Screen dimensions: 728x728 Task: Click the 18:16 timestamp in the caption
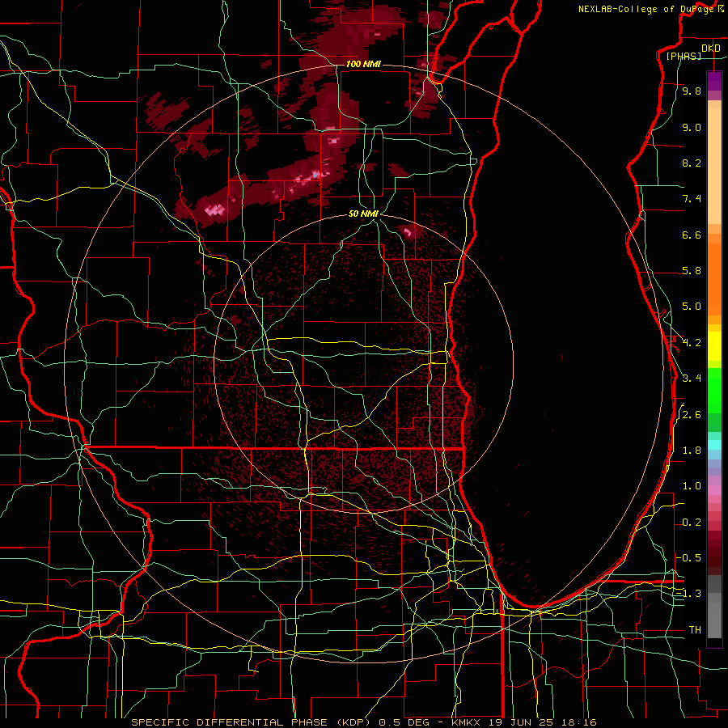(579, 722)
